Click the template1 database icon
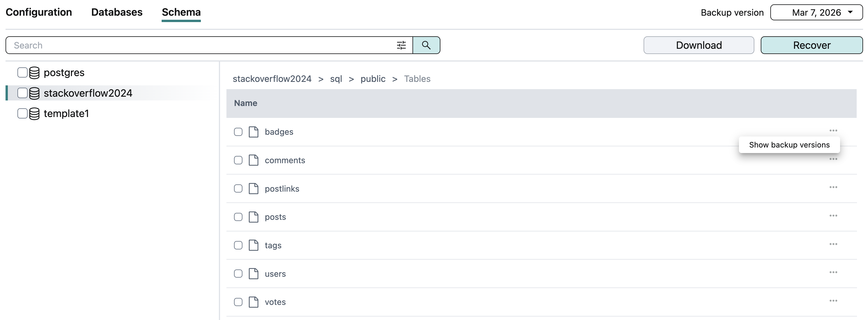The width and height of the screenshot is (868, 320). [34, 114]
